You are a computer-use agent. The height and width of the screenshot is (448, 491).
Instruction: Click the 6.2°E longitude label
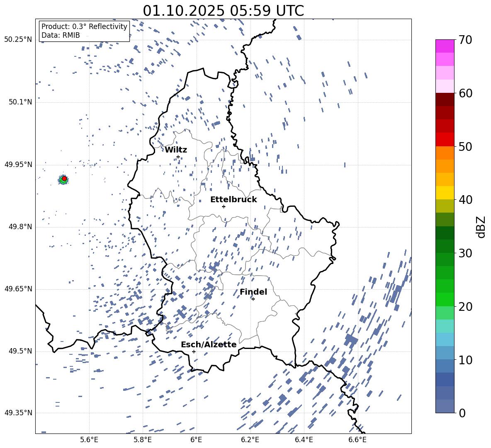[x=250, y=440]
